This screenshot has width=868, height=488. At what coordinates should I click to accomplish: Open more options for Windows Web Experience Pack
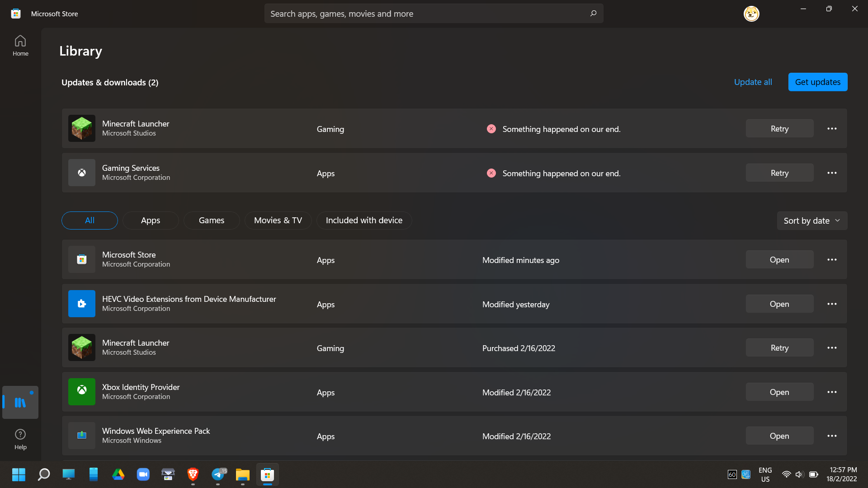(832, 436)
